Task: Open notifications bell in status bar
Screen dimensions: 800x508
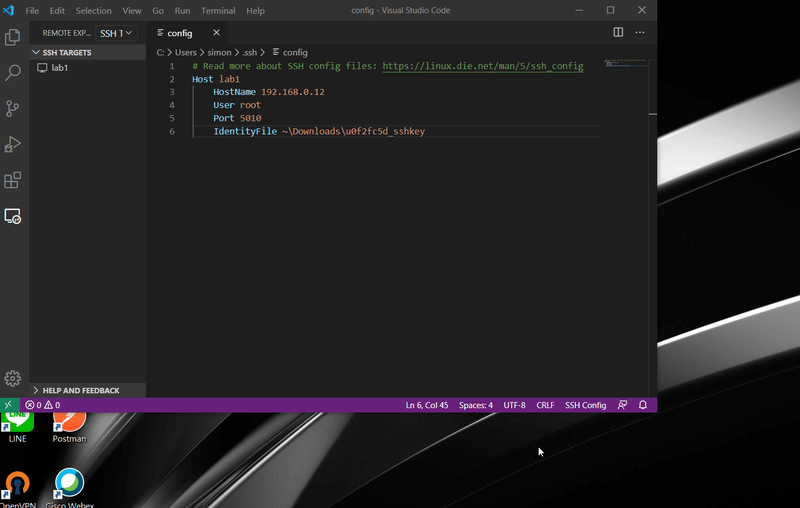Action: point(643,405)
